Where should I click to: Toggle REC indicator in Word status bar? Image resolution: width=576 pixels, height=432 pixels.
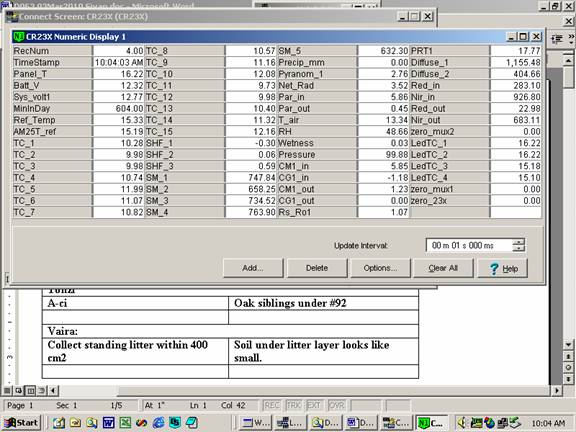pos(272,405)
